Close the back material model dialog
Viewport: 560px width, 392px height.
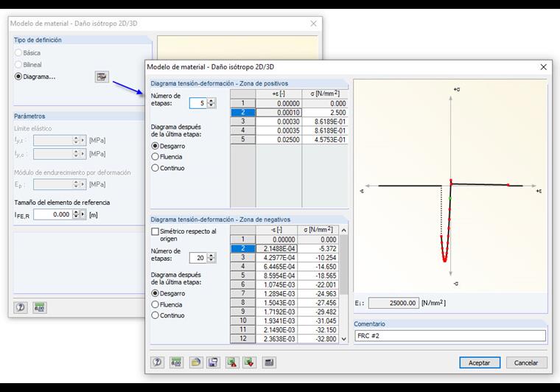click(x=313, y=24)
